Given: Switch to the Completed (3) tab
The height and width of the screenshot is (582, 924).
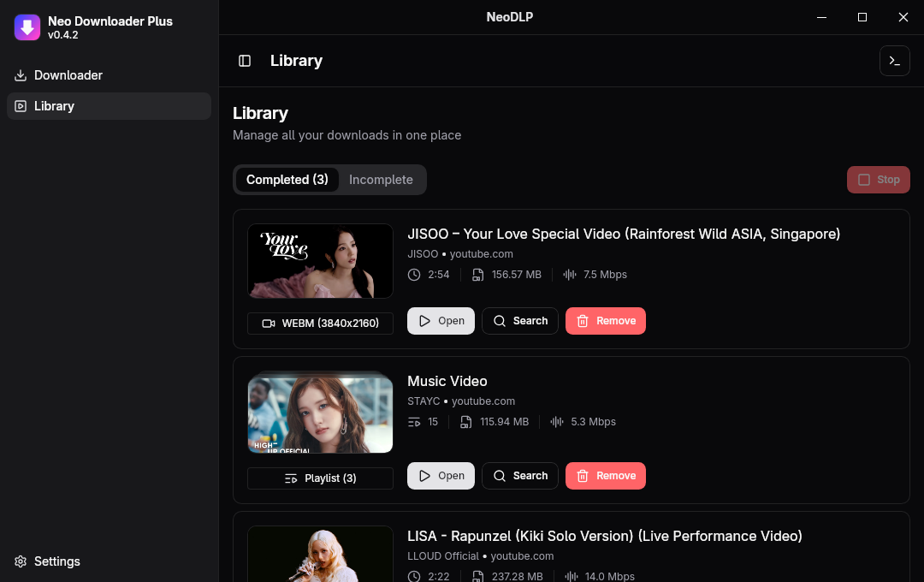Looking at the screenshot, I should 287,180.
